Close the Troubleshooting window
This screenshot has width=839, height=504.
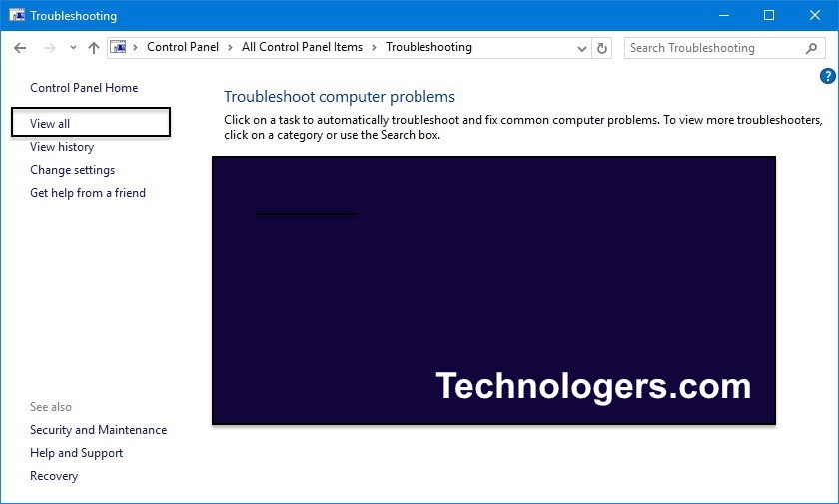(814, 15)
